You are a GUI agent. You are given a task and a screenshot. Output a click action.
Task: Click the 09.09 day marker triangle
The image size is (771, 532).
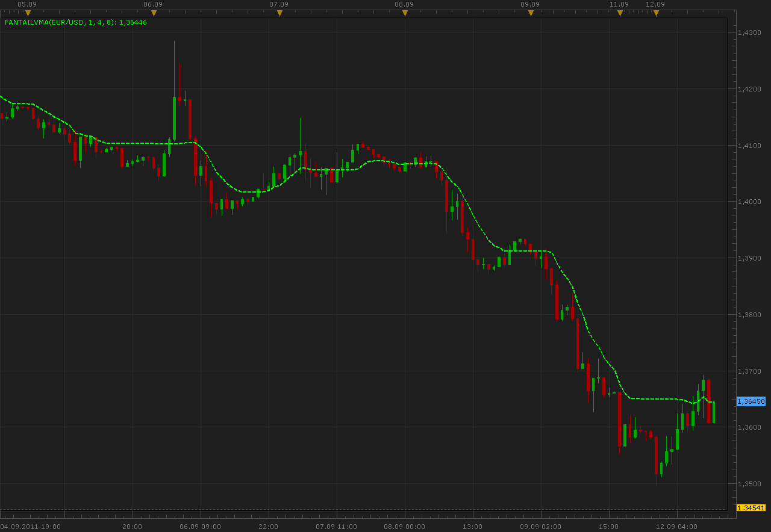coord(531,13)
